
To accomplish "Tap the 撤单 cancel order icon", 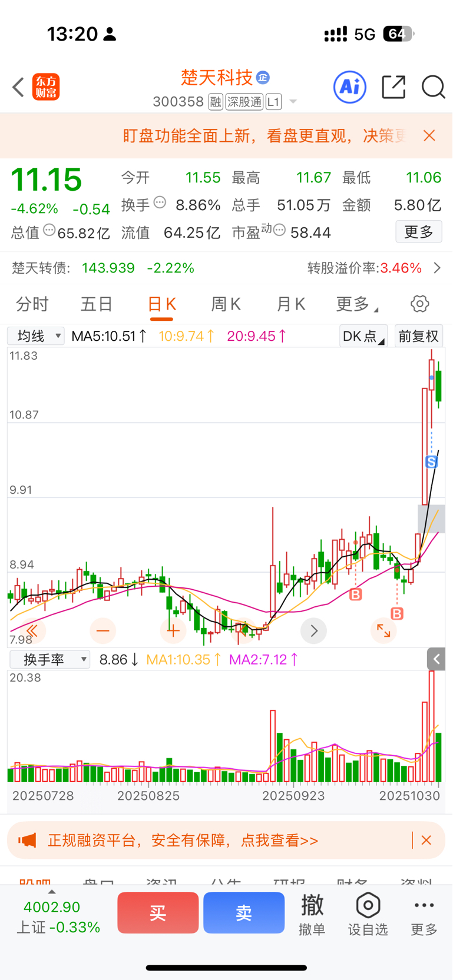I will coord(312,914).
